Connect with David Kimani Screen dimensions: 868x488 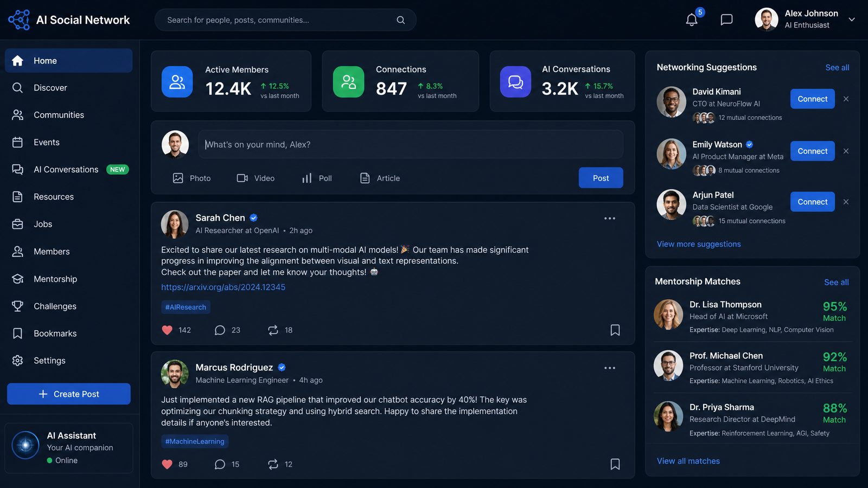(x=812, y=99)
